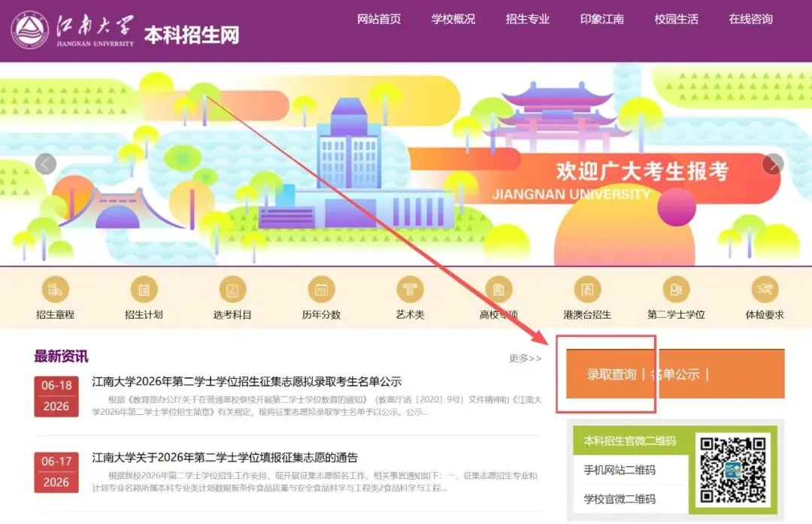Click 更多>> next to 最新资讯
Screen dimensions: 812x524
click(525, 359)
